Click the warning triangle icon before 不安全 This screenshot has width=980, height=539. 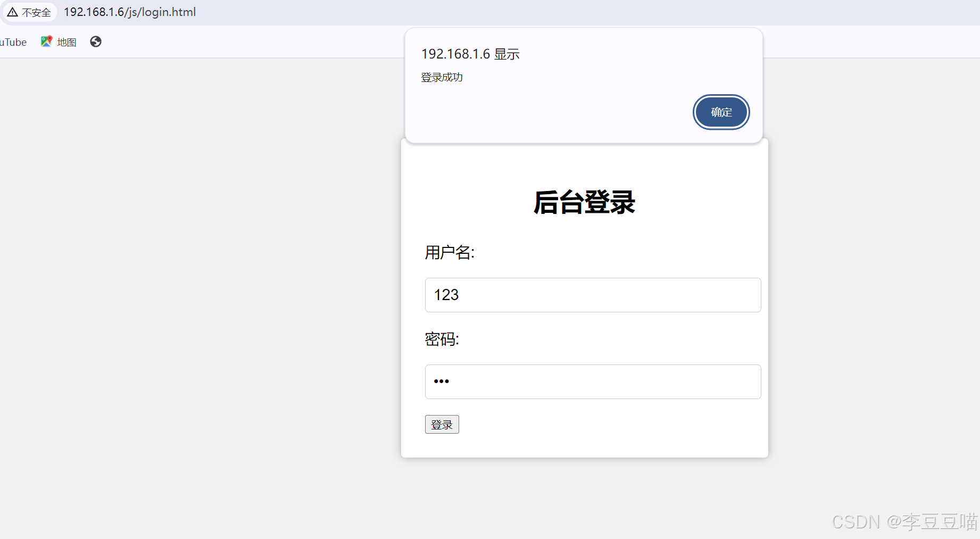[x=12, y=12]
